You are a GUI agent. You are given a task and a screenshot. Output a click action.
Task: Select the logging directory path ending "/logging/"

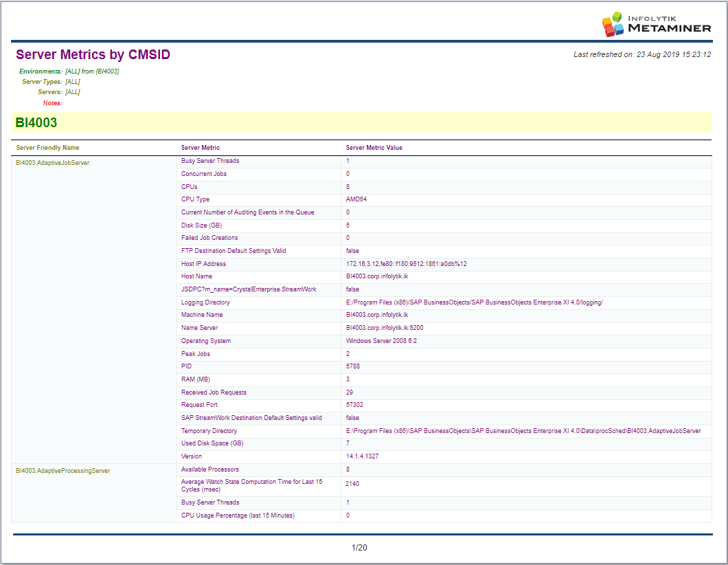475,302
